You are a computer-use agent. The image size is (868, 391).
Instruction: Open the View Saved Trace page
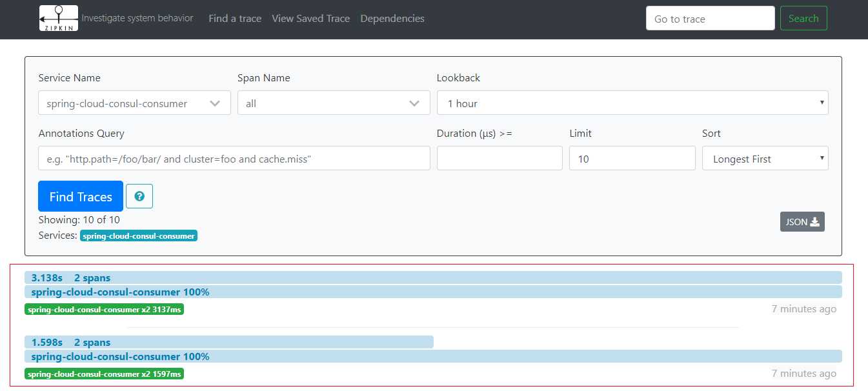point(311,19)
